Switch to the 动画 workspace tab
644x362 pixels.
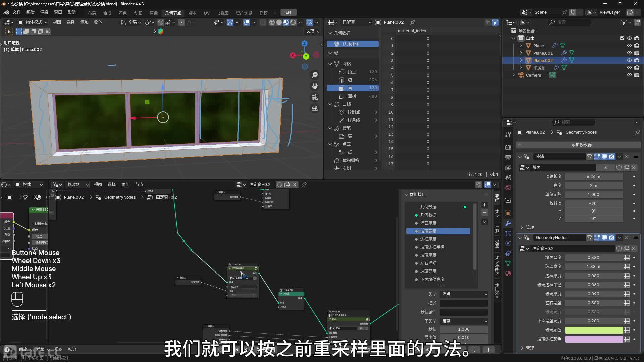coord(138,13)
